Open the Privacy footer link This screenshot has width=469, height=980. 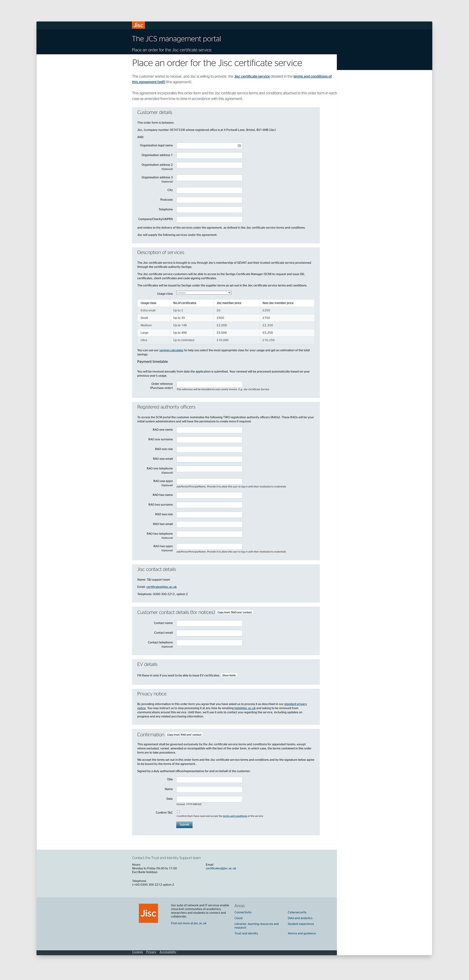coord(151,952)
